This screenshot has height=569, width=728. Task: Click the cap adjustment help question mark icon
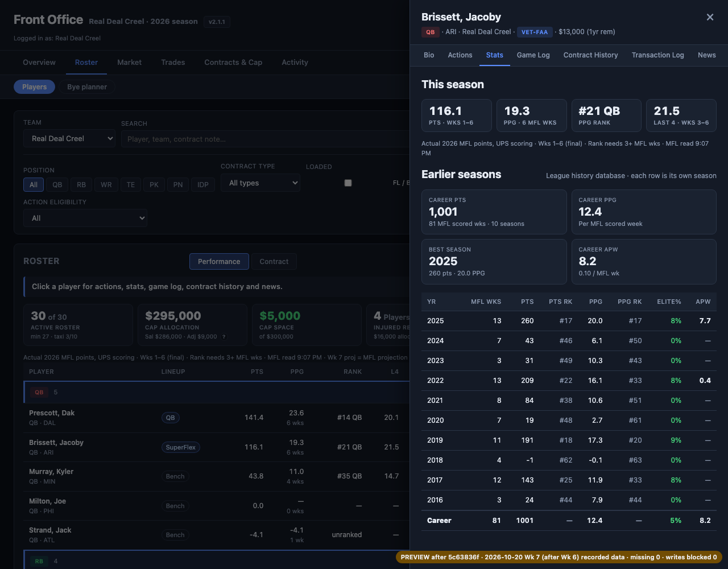coord(224,337)
